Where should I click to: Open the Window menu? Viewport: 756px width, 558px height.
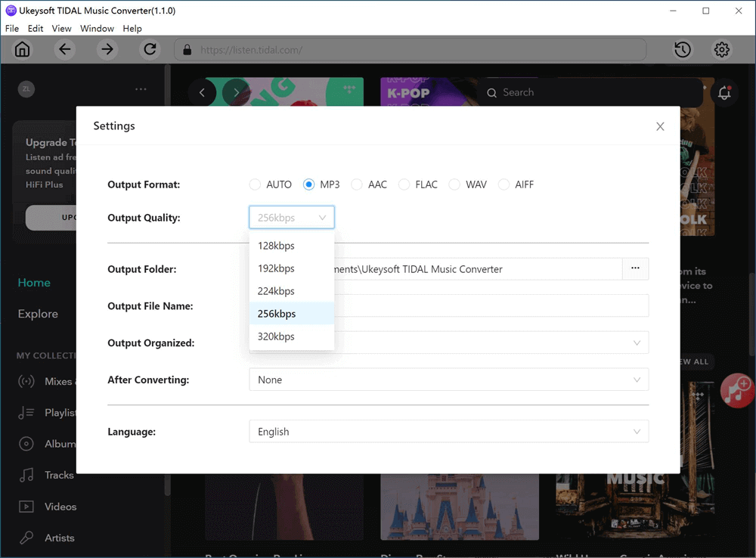(x=97, y=28)
